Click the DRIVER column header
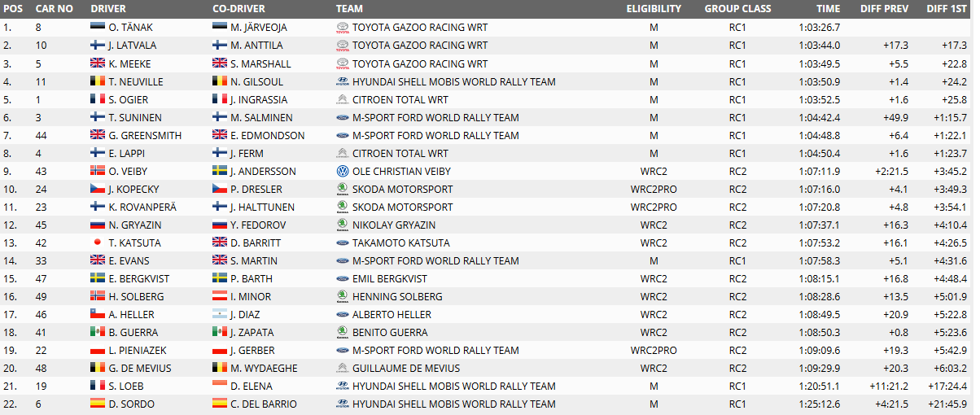 pyautogui.click(x=108, y=8)
